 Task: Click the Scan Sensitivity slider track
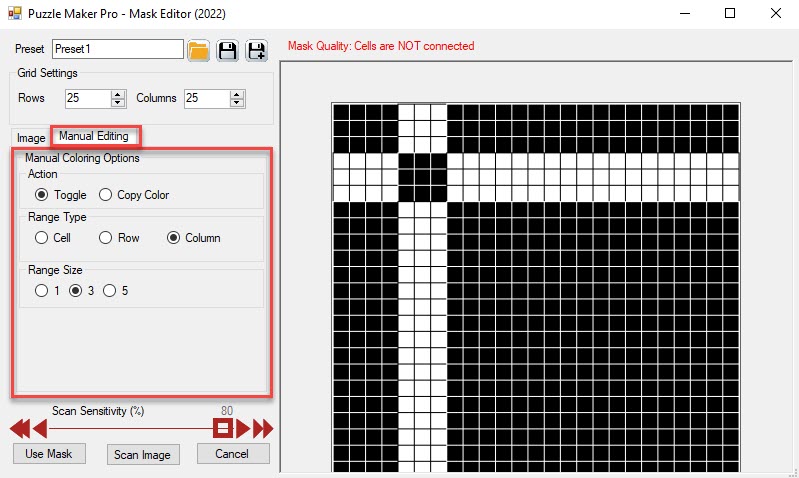point(130,429)
